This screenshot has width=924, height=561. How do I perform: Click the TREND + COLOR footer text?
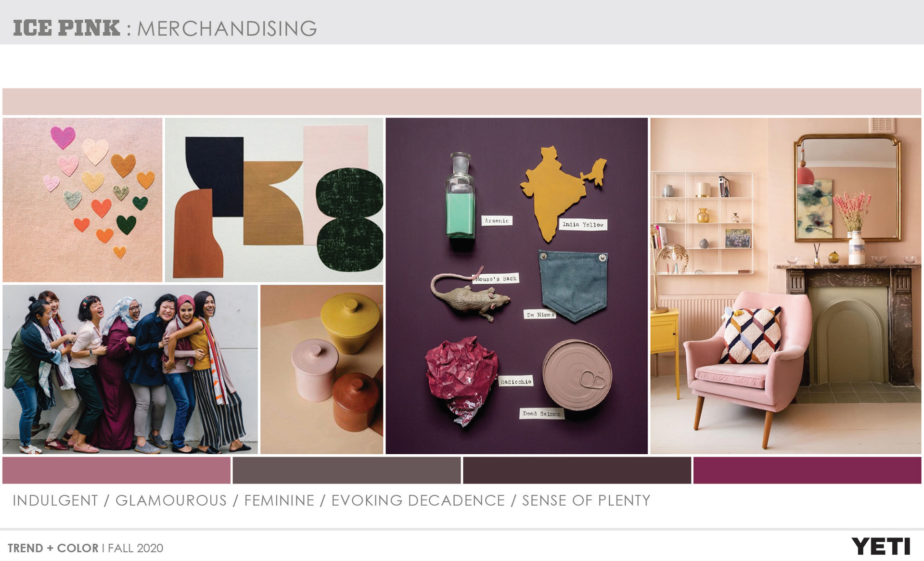[x=53, y=548]
